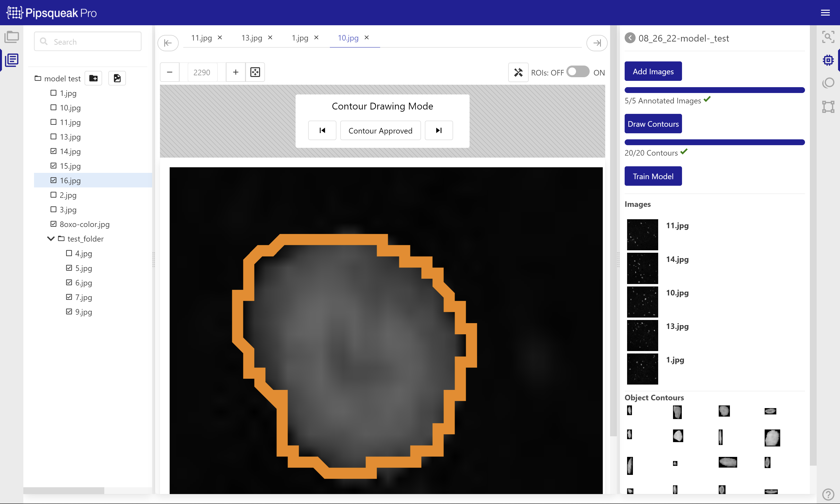
Task: Click the fit-to-screen icon in the zoom controls
Action: click(x=255, y=72)
